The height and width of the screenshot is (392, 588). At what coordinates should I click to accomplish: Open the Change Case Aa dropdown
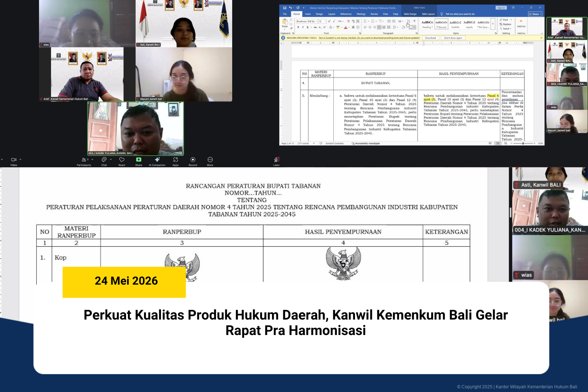[341, 21]
